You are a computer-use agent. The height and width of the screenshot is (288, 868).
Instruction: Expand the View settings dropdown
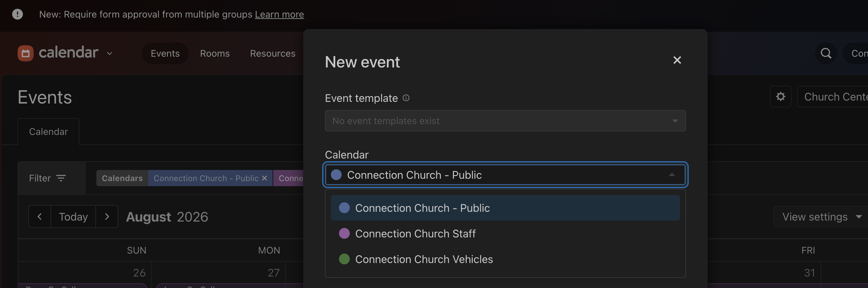tap(821, 217)
